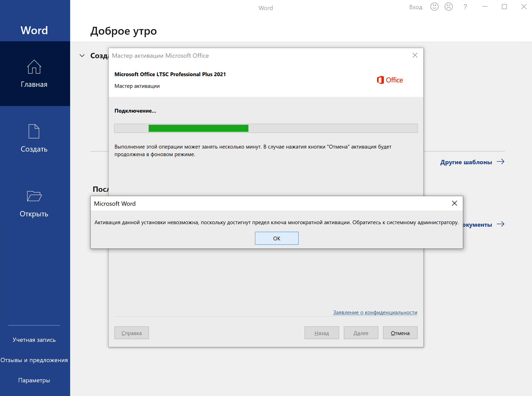This screenshot has height=396, width=532.
Task: Open Отзывы и предложения
Action: pos(34,360)
